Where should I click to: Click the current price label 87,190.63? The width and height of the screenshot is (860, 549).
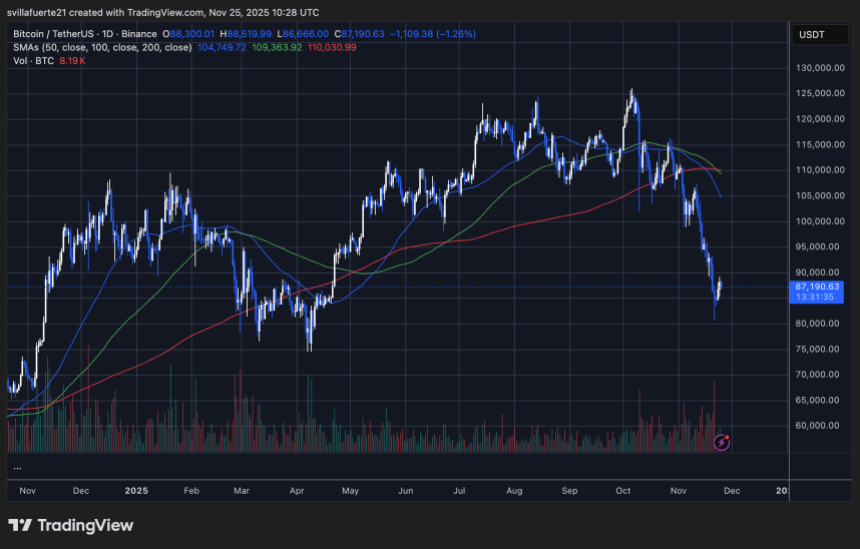[817, 286]
